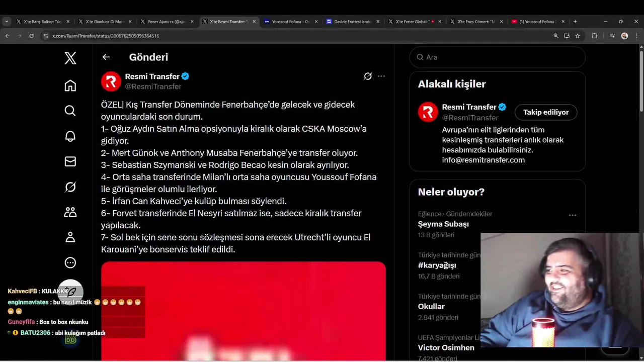
Task: Open Messages envelope icon
Action: [70, 161]
